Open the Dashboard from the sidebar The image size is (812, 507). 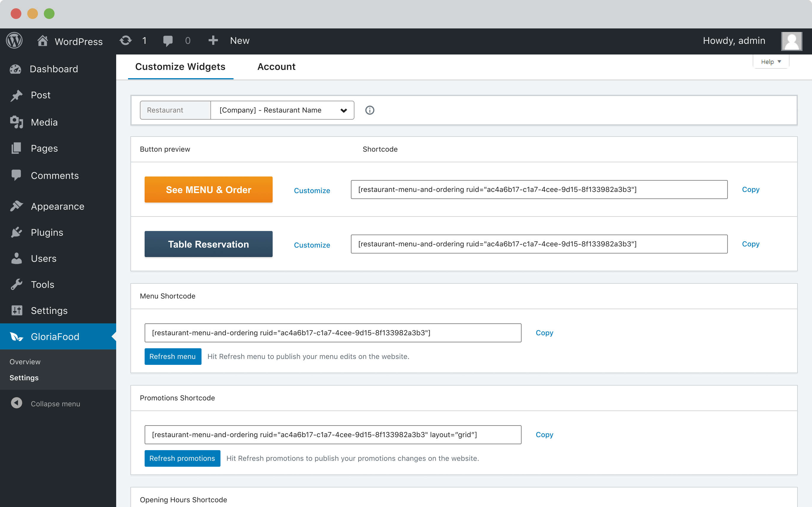coord(16,69)
